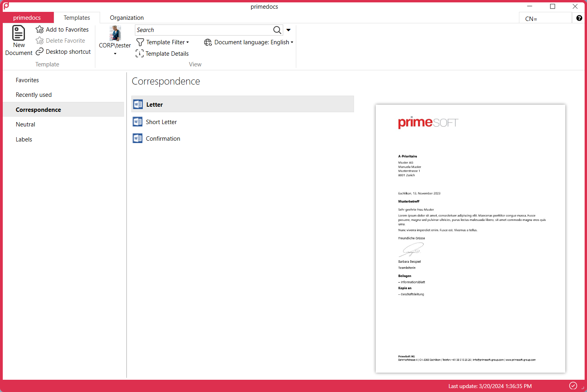Select the Short Letter template name
The image size is (587, 392).
coord(161,122)
